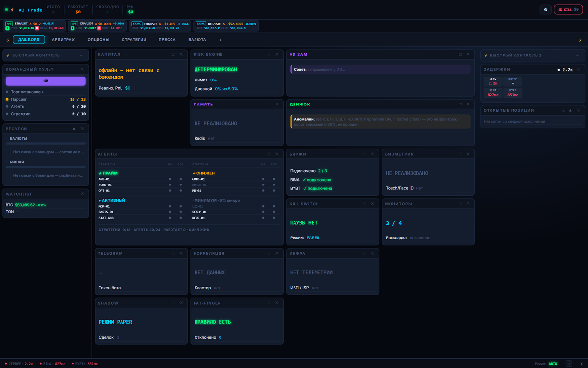Screen dimensions: 588x368
Task: Collapse РЕСУРСЫ panel with triangle
Action: tap(74, 128)
